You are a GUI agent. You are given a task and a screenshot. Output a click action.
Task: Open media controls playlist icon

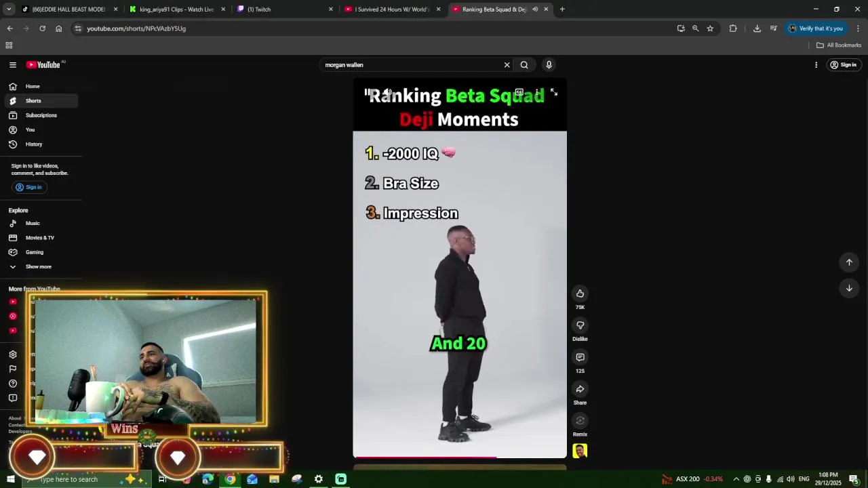click(773, 28)
